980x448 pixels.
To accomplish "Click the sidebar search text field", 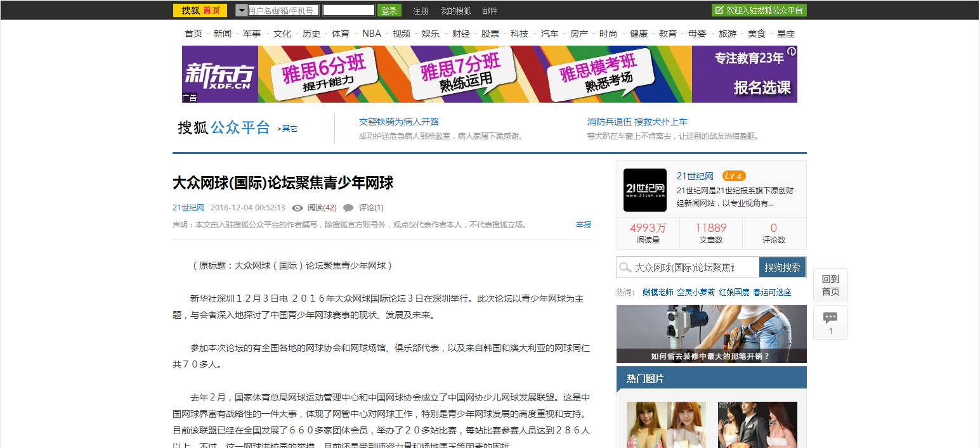I will point(688,267).
